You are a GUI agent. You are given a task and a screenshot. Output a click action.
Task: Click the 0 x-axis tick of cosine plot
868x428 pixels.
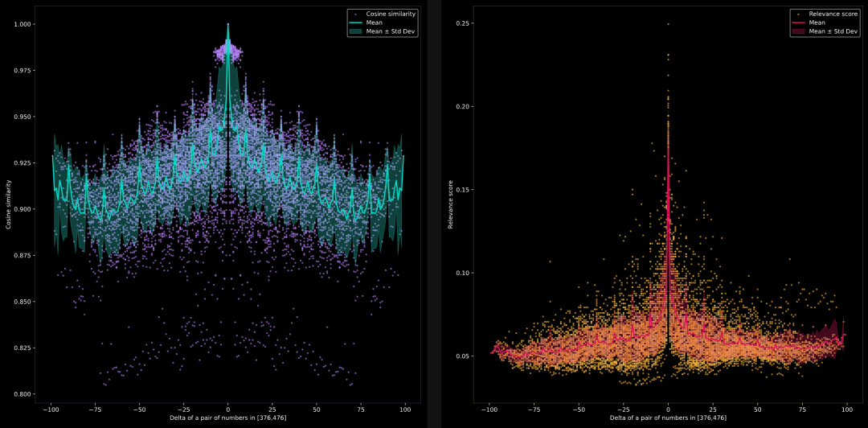point(227,409)
